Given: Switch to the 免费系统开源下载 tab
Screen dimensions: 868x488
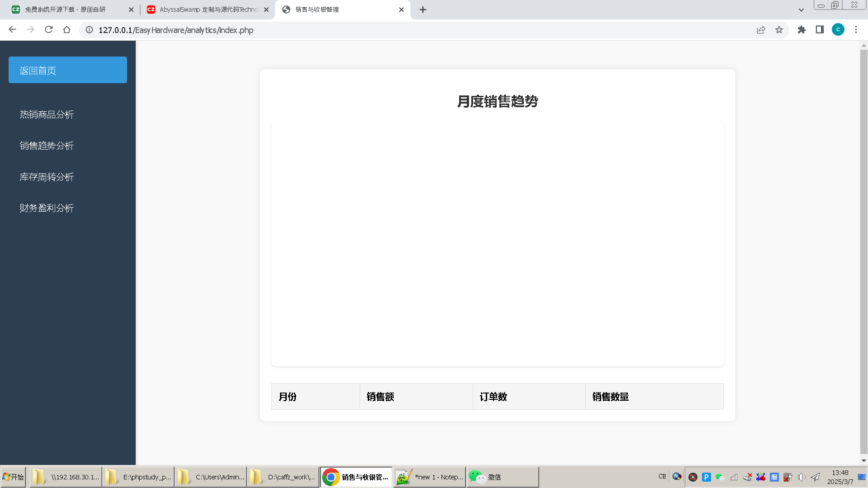Looking at the screenshot, I should [x=65, y=9].
